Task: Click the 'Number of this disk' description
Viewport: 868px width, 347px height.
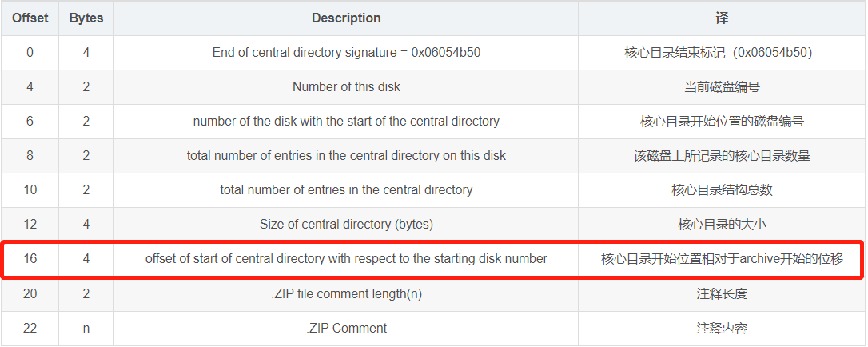Action: coord(346,87)
